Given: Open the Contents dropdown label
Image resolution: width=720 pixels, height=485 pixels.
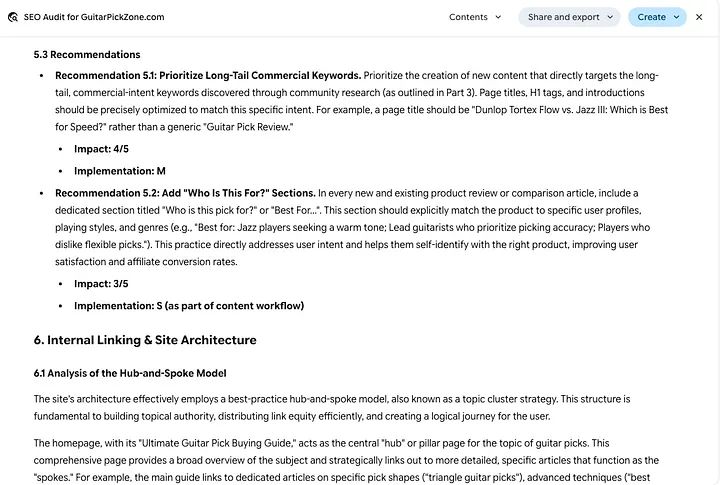Looking at the screenshot, I should (x=468, y=17).
